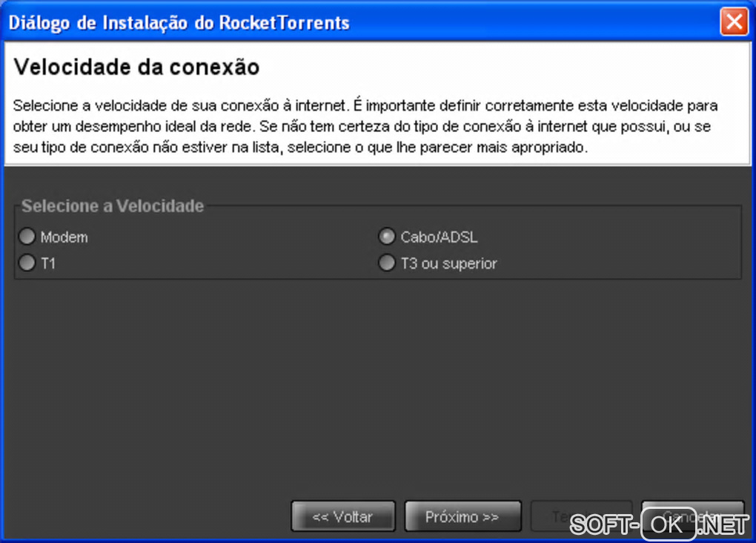Continue with the Próximo >> button
Screen dimensions: 756x543
[x=462, y=516]
